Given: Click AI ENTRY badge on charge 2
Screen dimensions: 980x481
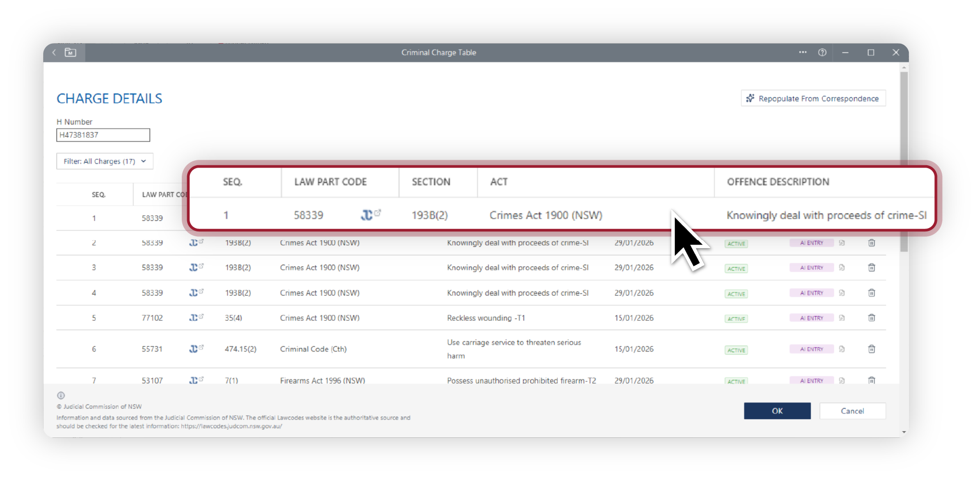Looking at the screenshot, I should point(811,243).
